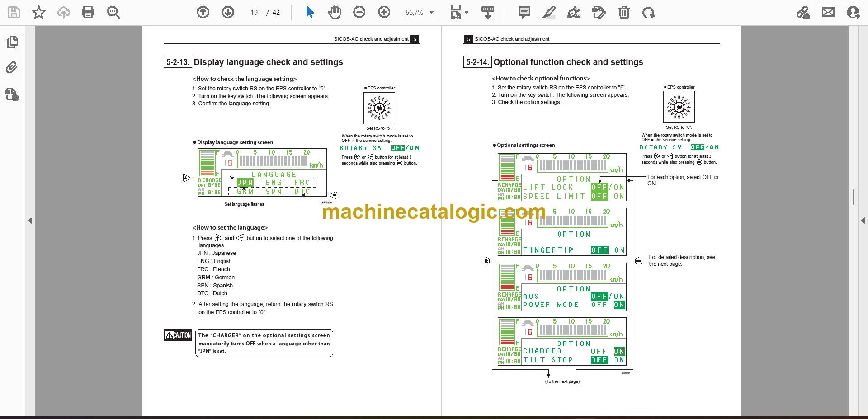Open the fill and sign pen icon
Viewport: 868px width, 419px height.
pyautogui.click(x=803, y=12)
